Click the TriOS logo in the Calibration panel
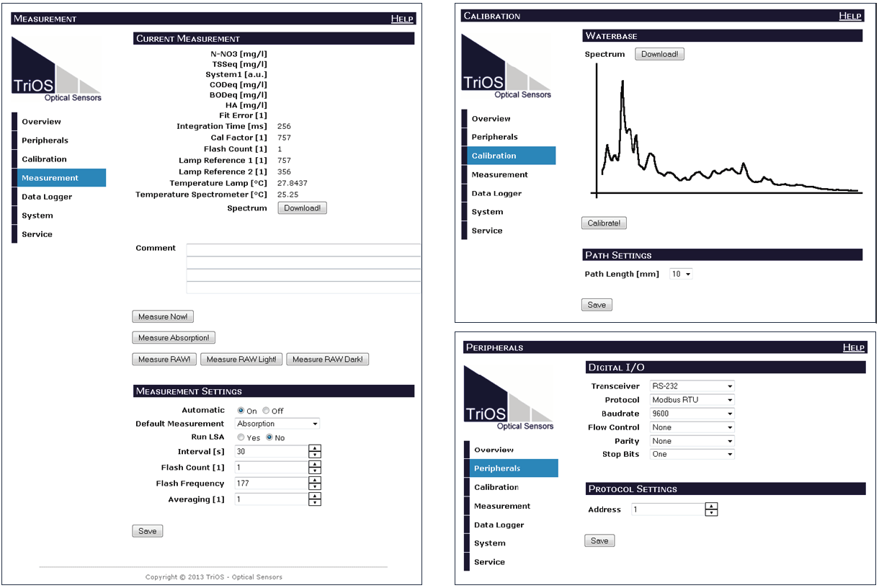 [507, 66]
